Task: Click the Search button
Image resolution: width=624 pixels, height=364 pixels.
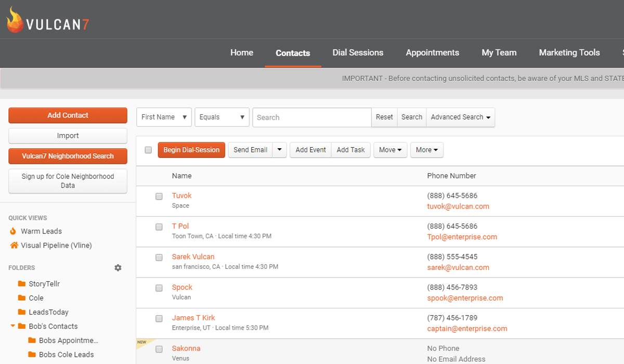Action: (412, 117)
